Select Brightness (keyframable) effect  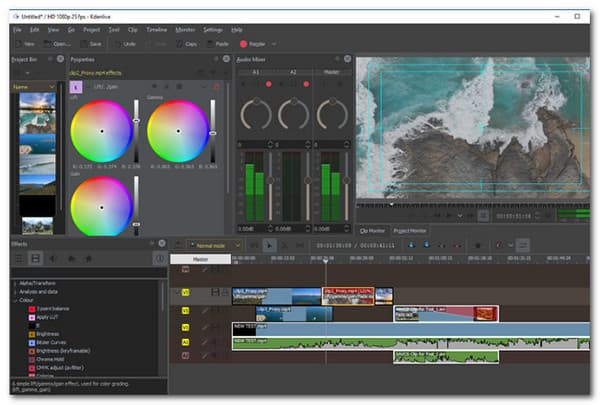(60, 351)
